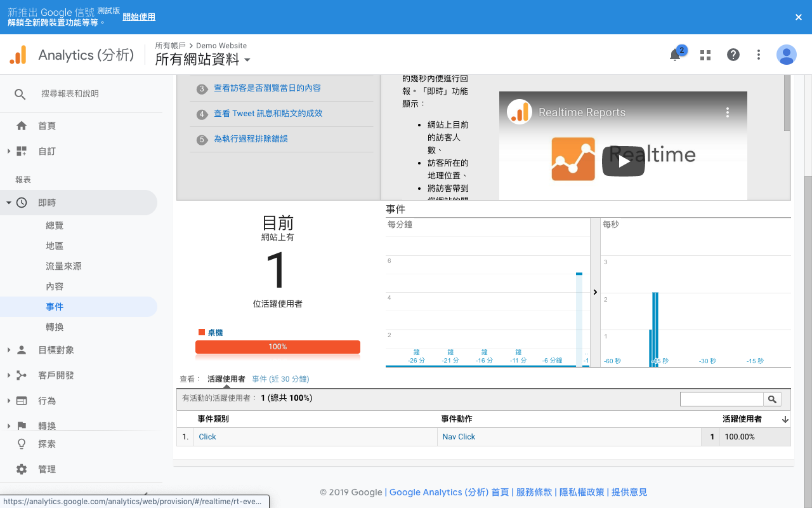
Task: Open the more options vertical dots menu
Action: pos(759,55)
